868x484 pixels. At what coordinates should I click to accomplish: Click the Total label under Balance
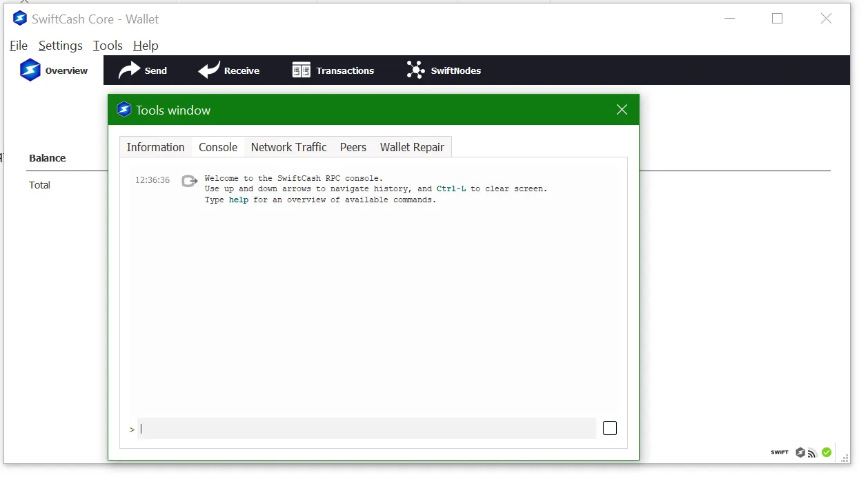pyautogui.click(x=39, y=185)
